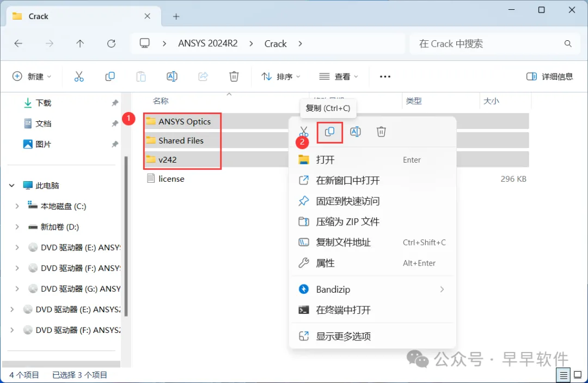Open Bandizip submenu arrow
Image resolution: width=588 pixels, height=383 pixels.
pos(442,289)
